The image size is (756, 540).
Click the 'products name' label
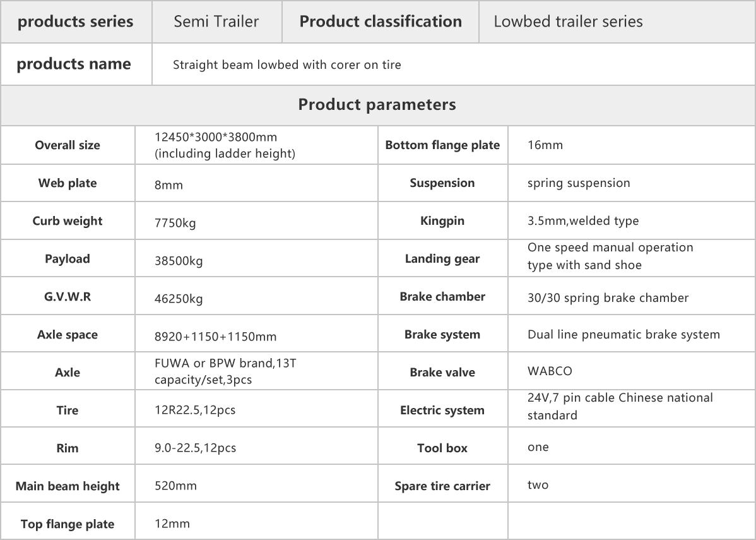(74, 64)
